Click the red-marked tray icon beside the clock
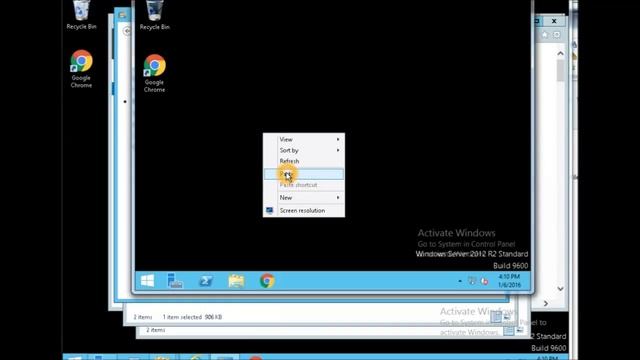 [x=484, y=281]
